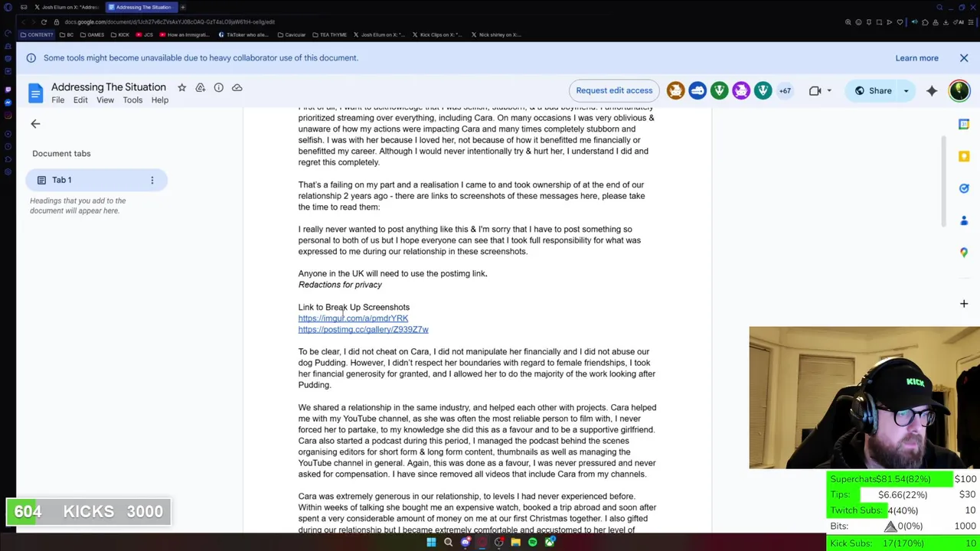Open the BC bookmarks folder
This screenshot has width=980, height=551.
pos(67,34)
